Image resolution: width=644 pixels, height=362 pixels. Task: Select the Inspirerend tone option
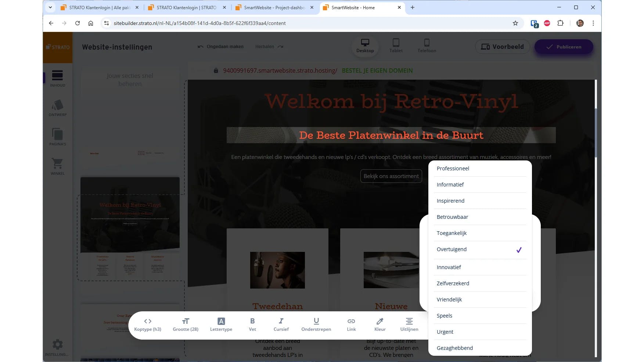coord(480,201)
